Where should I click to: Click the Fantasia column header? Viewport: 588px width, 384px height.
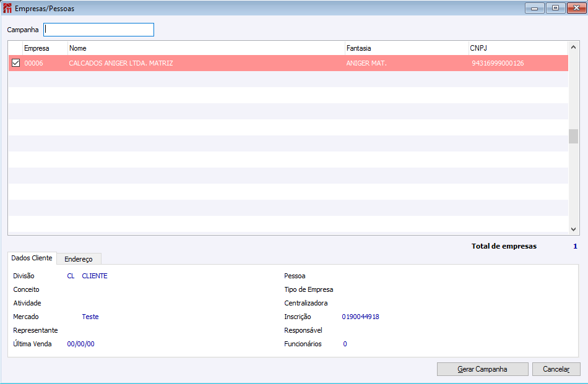click(x=407, y=48)
